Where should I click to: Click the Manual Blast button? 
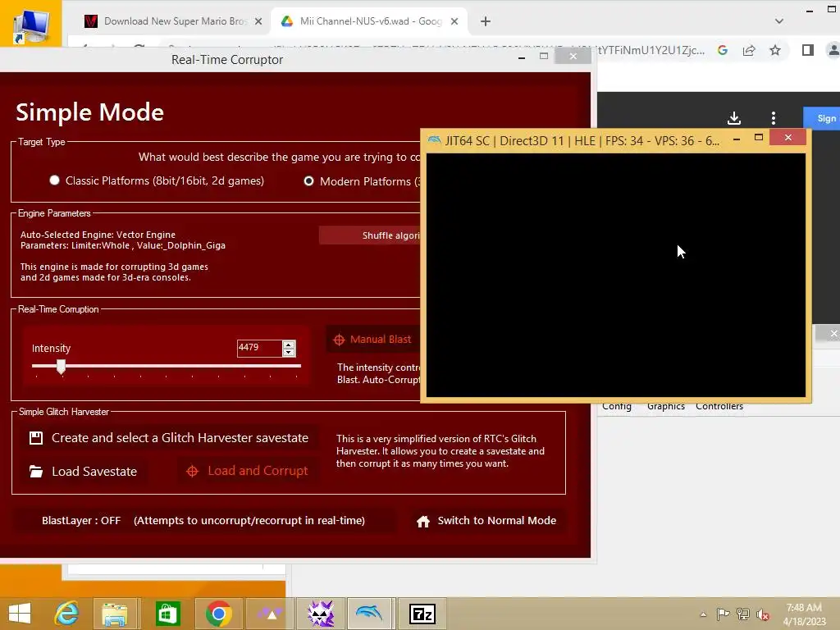(373, 340)
